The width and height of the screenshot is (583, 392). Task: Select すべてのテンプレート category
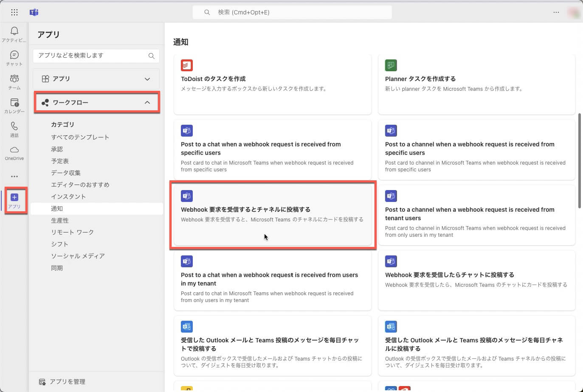click(80, 137)
